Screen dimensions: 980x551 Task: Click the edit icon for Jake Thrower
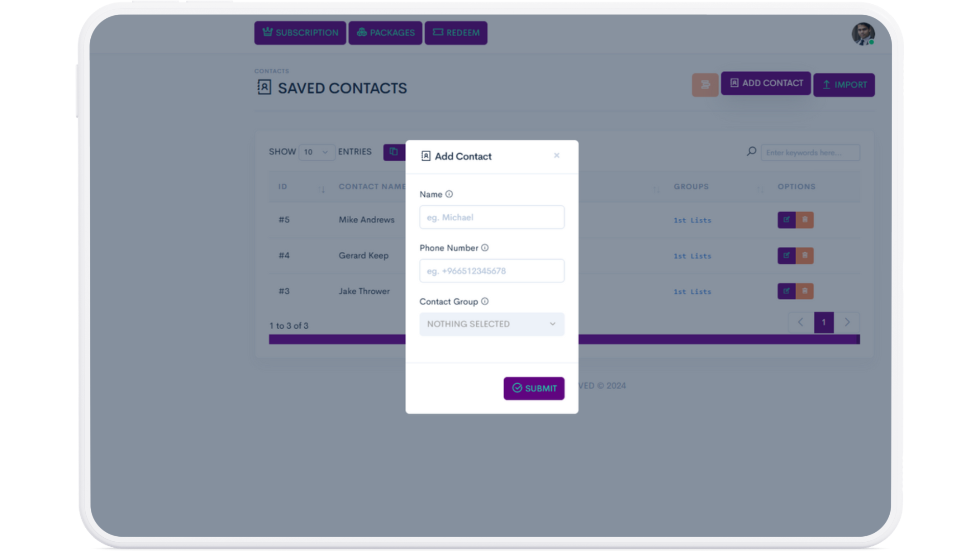786,291
